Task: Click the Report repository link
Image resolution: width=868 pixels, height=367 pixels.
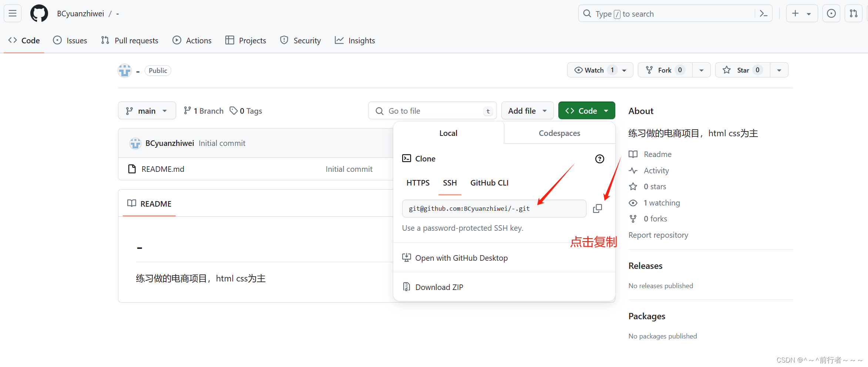Action: [x=658, y=235]
